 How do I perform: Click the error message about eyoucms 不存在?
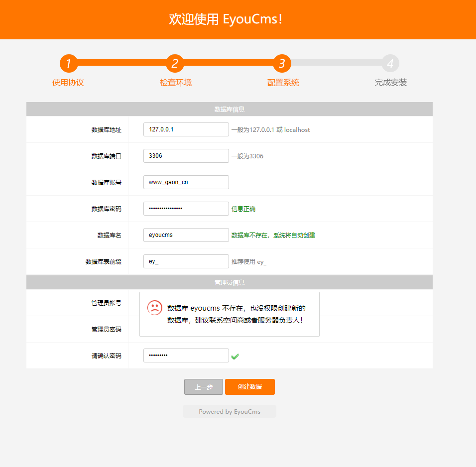(x=237, y=314)
